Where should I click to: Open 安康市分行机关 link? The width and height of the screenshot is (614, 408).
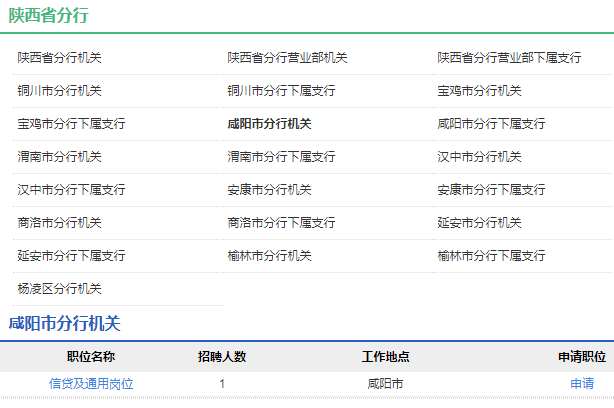[x=269, y=190]
